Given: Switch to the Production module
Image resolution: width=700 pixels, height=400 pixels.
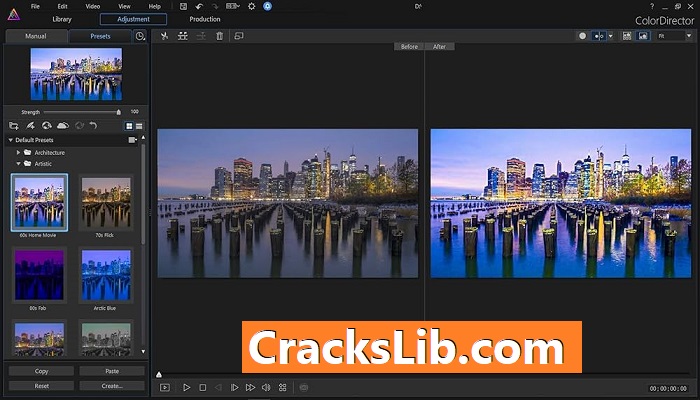Looking at the screenshot, I should pos(205,19).
